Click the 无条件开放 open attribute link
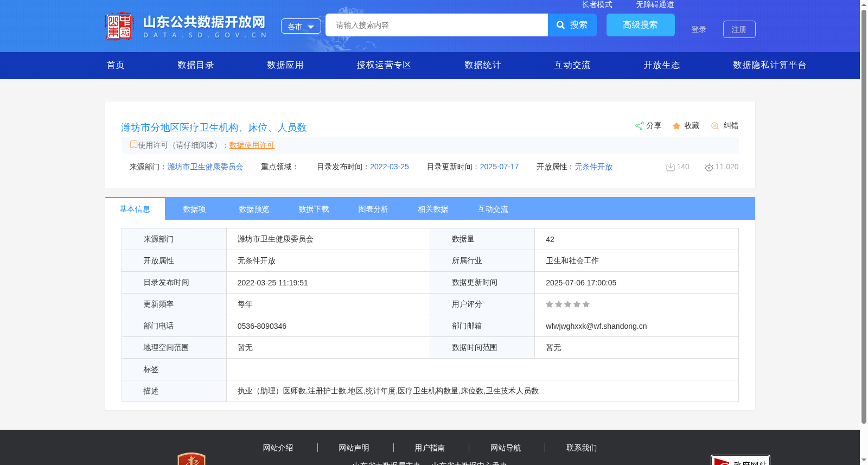Screen dimensions: 868x465 click(593, 167)
